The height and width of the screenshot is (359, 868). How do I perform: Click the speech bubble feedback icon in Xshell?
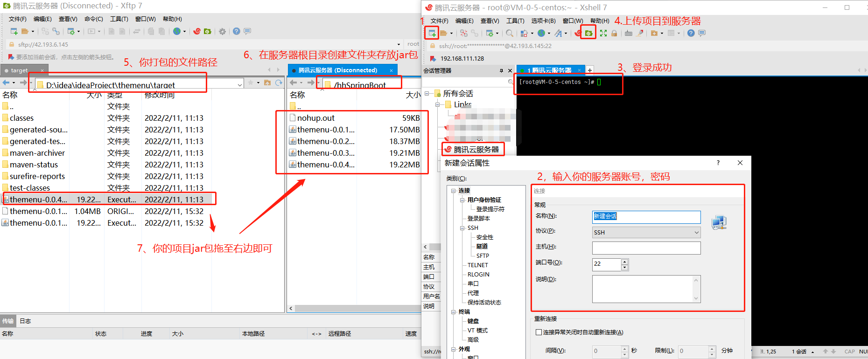pyautogui.click(x=702, y=33)
